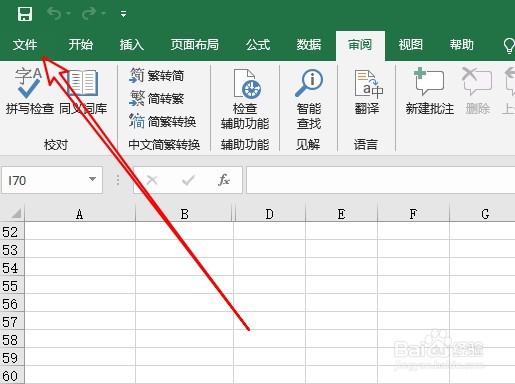Click the 删除 comment button
Screen dimensions: 515x384
click(x=477, y=91)
